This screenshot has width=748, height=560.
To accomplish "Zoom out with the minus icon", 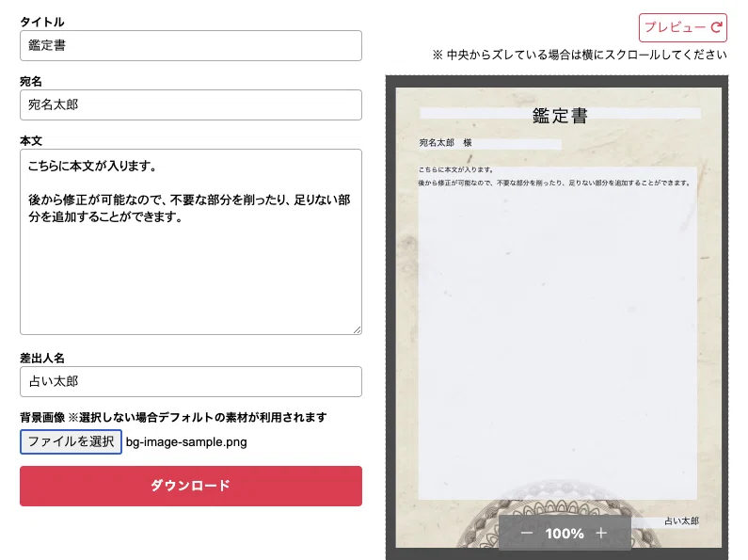I will click(x=527, y=533).
